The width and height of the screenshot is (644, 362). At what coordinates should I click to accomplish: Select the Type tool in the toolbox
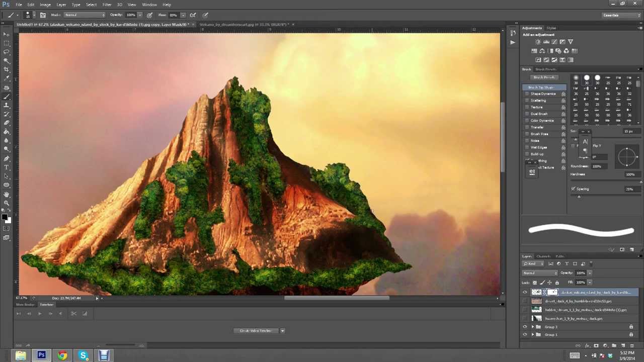7,167
